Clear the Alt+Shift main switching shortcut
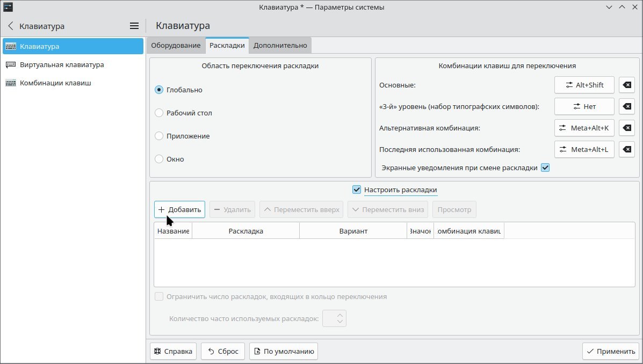Viewport: 643px width, 364px height. point(626,85)
